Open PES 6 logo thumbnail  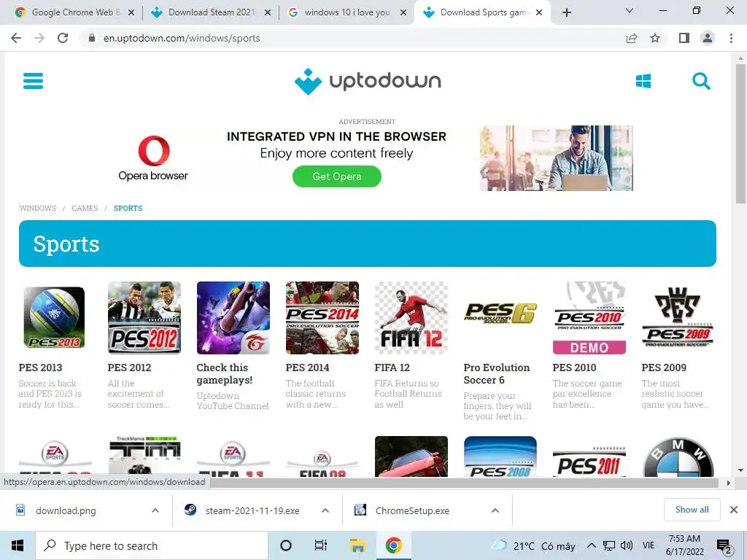[500, 314]
